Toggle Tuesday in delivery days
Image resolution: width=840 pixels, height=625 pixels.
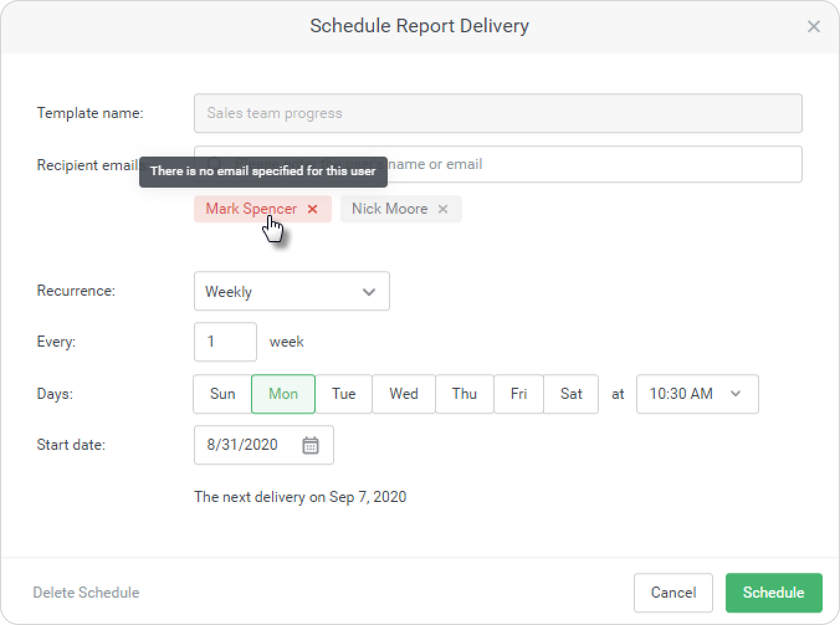tap(344, 394)
